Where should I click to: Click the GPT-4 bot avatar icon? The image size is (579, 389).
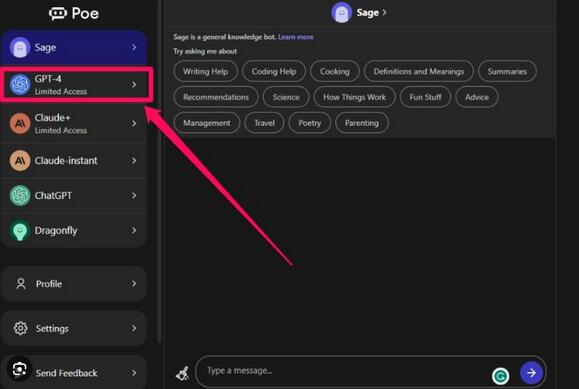pyautogui.click(x=20, y=84)
